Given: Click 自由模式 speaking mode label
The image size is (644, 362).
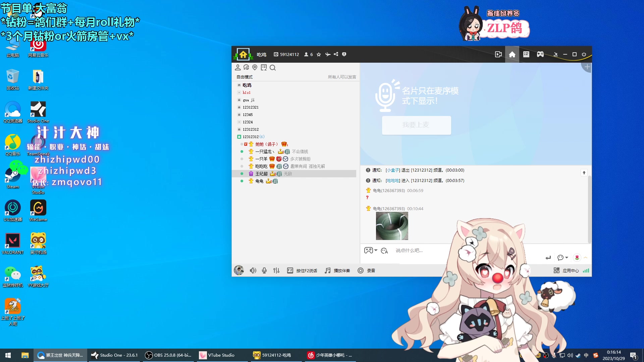Looking at the screenshot, I should click(245, 77).
